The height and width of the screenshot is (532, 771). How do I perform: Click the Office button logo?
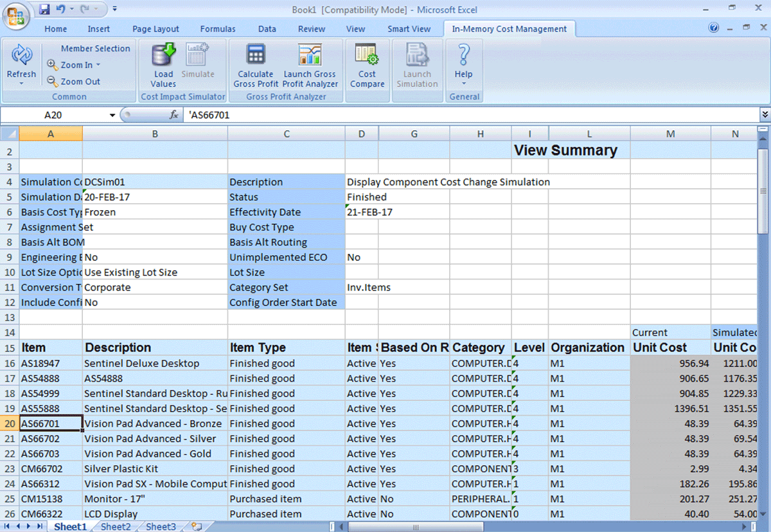point(16,15)
